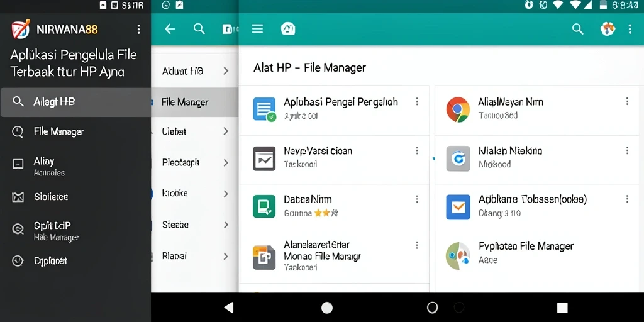Open the colorful profile avatar icon
Image resolution: width=644 pixels, height=322 pixels.
[608, 29]
